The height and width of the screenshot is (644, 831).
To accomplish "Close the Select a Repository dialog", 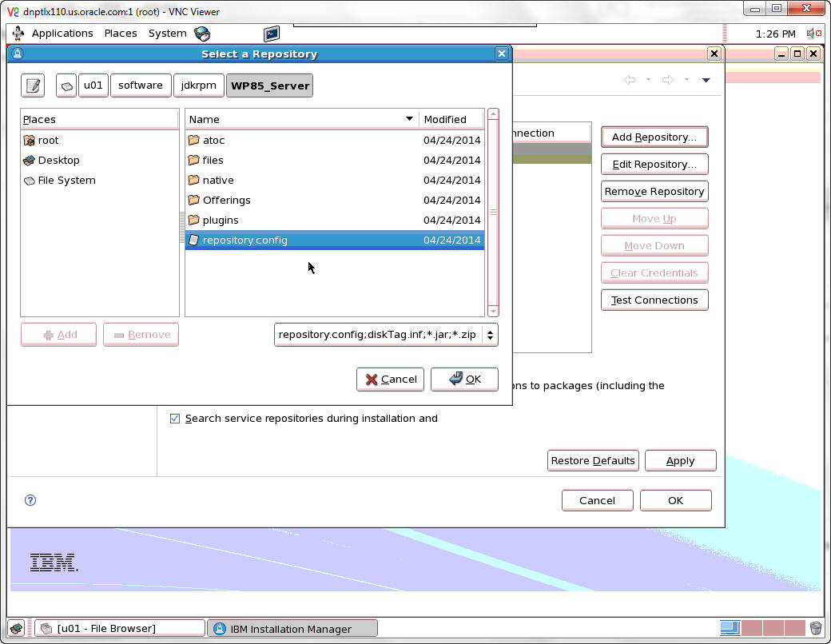I will tap(501, 54).
